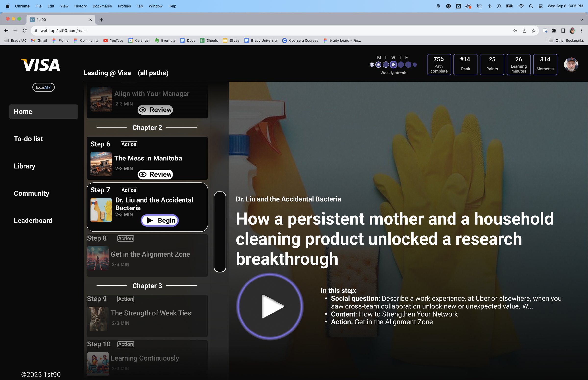Expand the Other Bookmarks folder
This screenshot has width=588, height=380.
[566, 40]
